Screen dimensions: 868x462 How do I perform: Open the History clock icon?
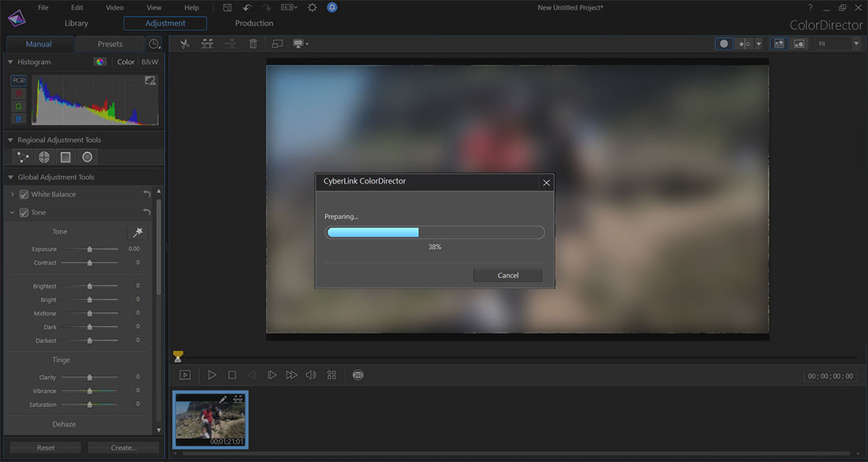(154, 43)
